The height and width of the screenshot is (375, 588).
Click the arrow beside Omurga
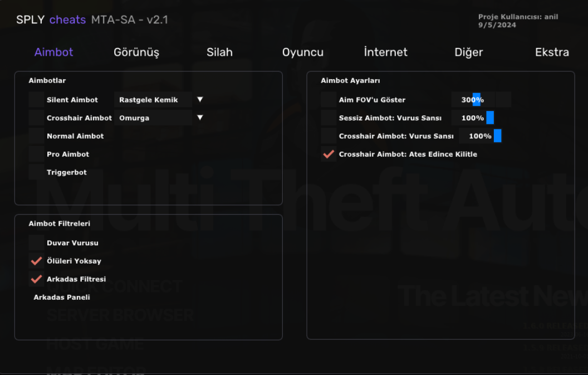pyautogui.click(x=200, y=118)
